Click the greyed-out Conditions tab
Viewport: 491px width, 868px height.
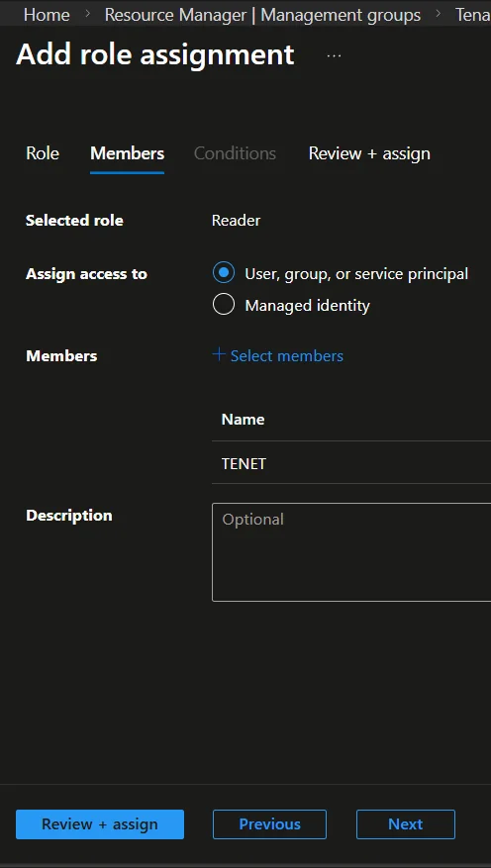pyautogui.click(x=235, y=153)
